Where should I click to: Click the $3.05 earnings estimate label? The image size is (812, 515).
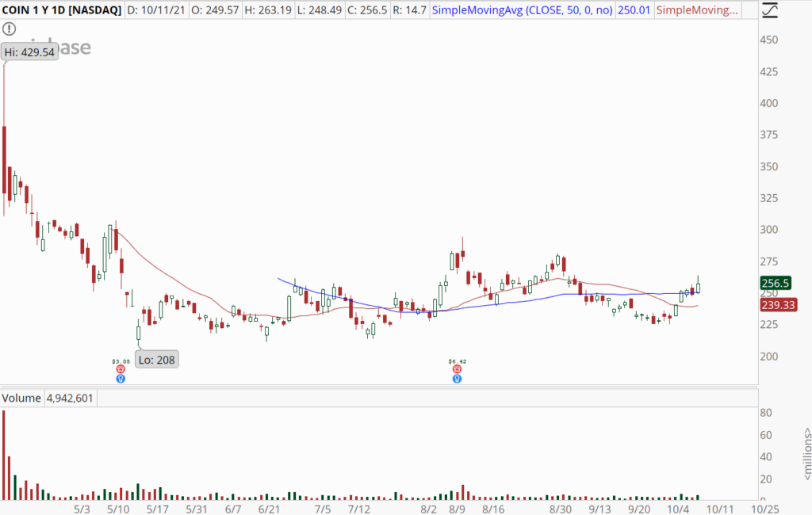(x=121, y=361)
